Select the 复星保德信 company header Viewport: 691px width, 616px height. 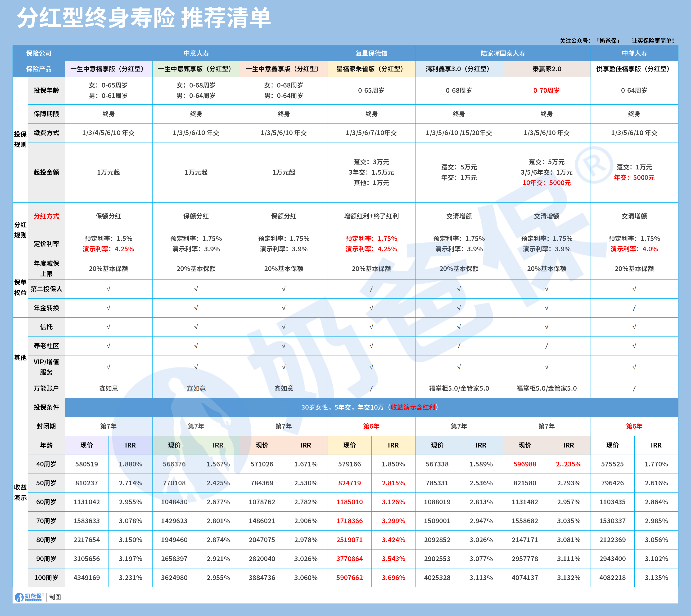tap(371, 53)
